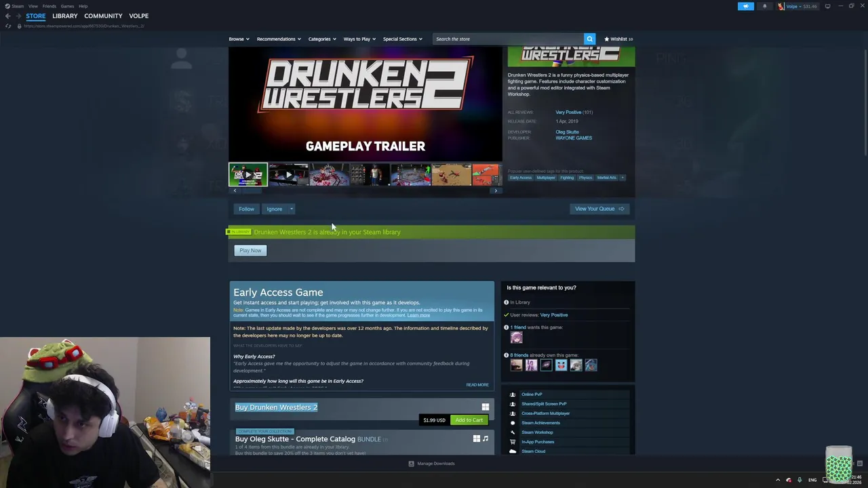This screenshot has width=868, height=488.
Task: Follow Drunken Wrestlers 2
Action: [246, 209]
